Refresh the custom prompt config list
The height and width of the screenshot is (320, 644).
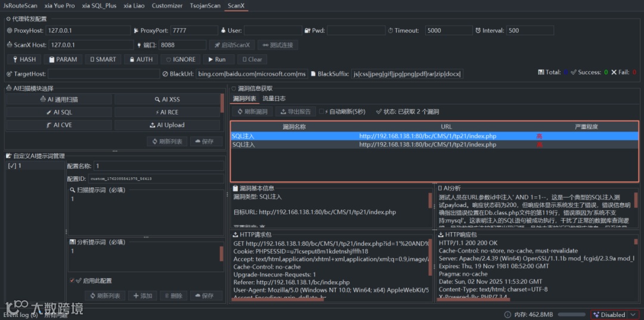point(105,296)
